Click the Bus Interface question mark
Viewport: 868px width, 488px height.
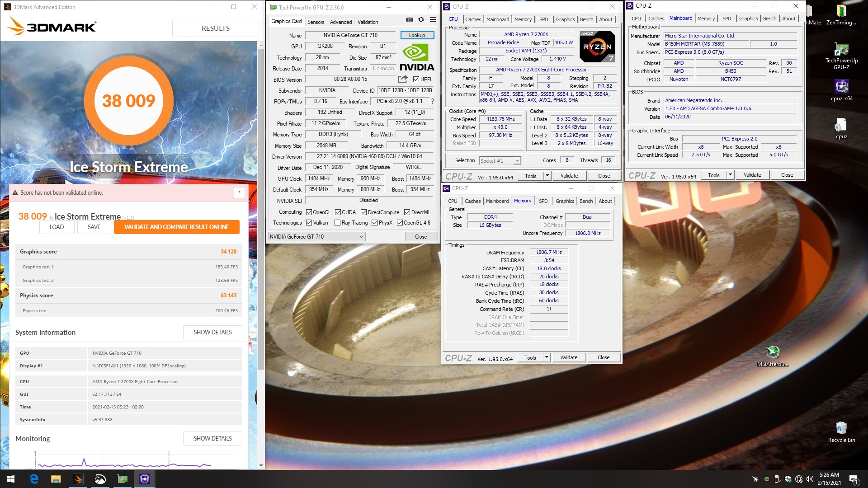click(433, 101)
